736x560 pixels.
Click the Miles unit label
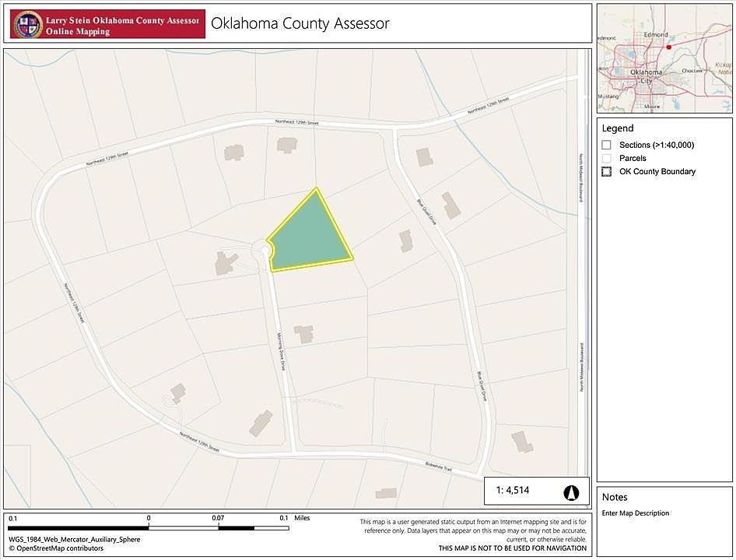(302, 518)
